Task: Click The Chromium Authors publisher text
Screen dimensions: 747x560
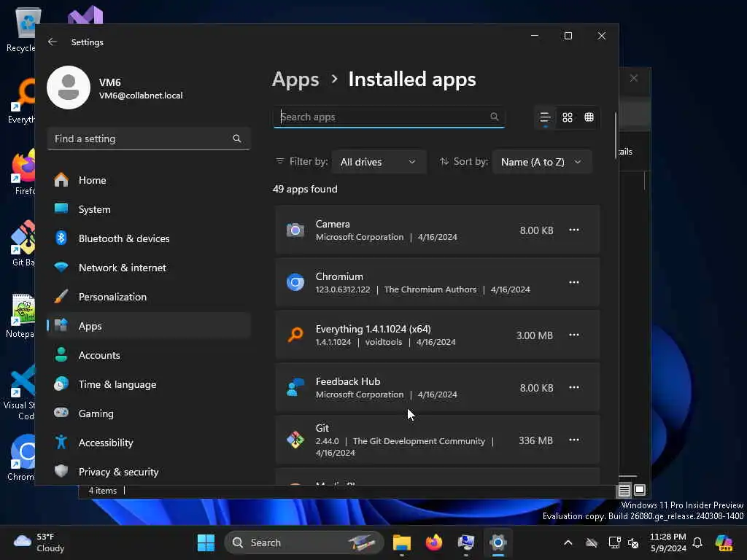Action: [x=430, y=289]
